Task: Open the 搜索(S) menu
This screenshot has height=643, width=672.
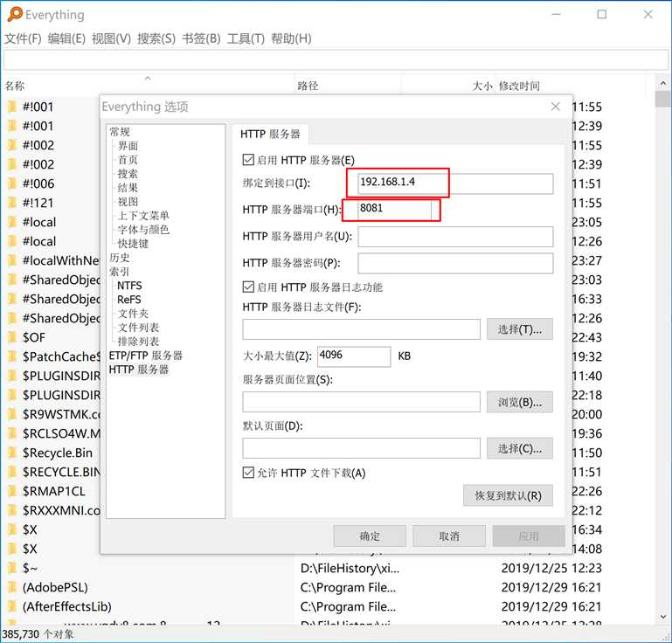Action: pos(156,38)
